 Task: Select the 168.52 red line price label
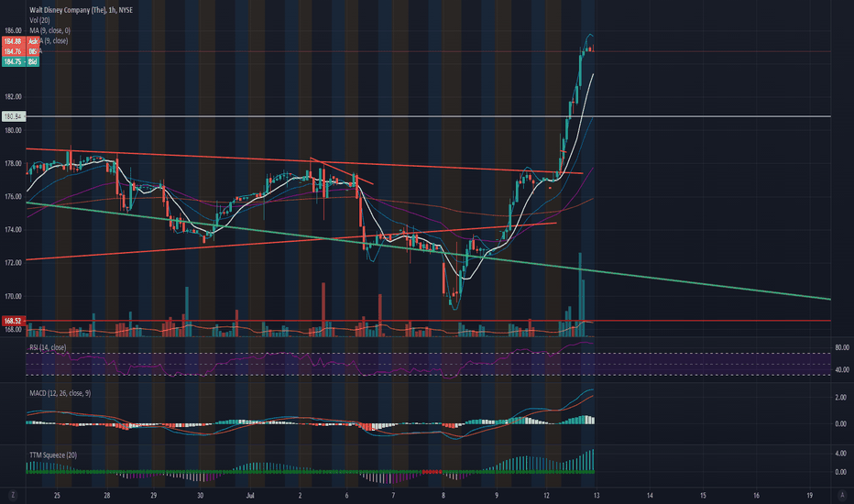[13, 321]
